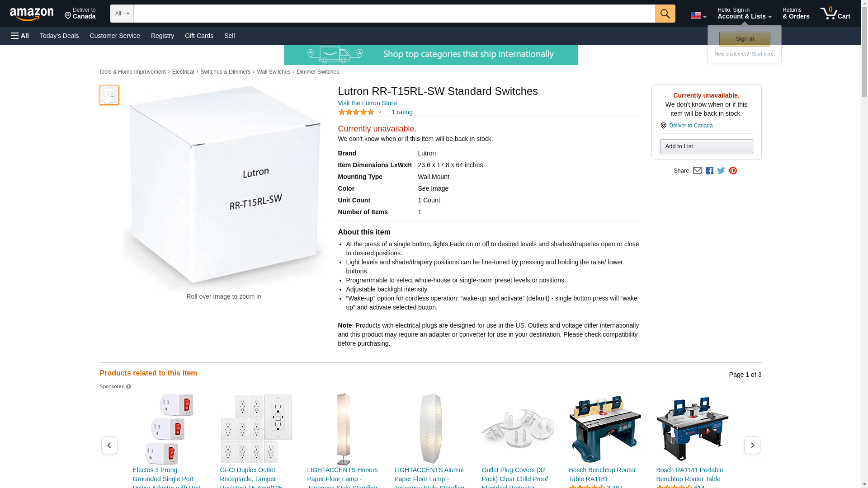
Task: Go to Gift Cards menu item
Action: click(x=199, y=36)
